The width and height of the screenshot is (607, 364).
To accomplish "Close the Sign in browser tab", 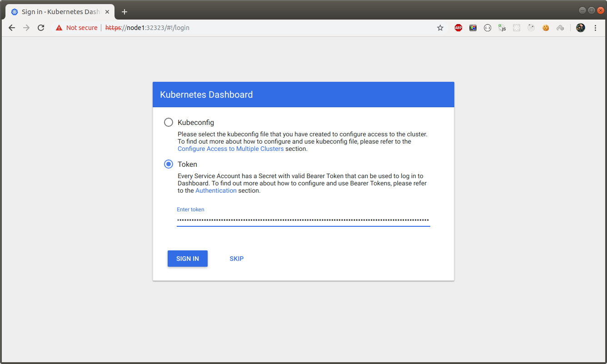I will coord(107,12).
